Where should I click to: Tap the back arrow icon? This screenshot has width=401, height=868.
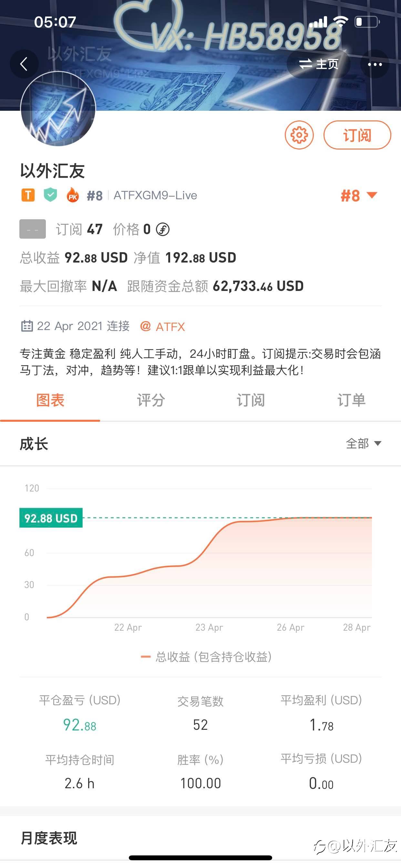pyautogui.click(x=24, y=64)
